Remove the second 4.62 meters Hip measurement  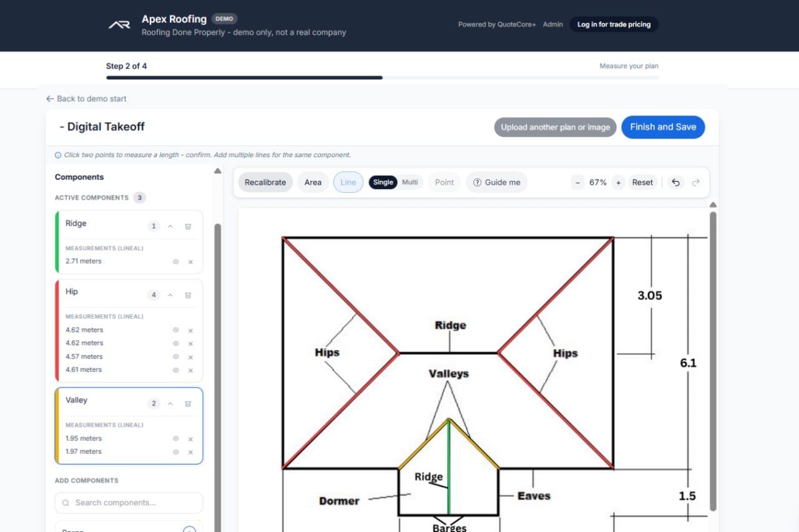coord(190,344)
